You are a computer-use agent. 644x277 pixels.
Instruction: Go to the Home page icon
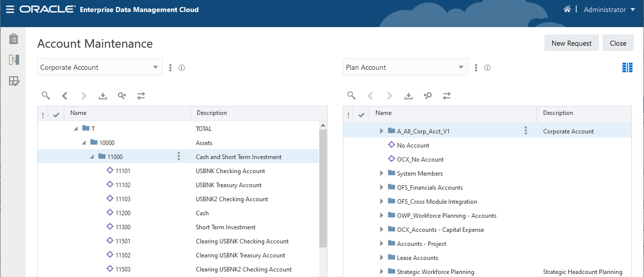coord(567,10)
